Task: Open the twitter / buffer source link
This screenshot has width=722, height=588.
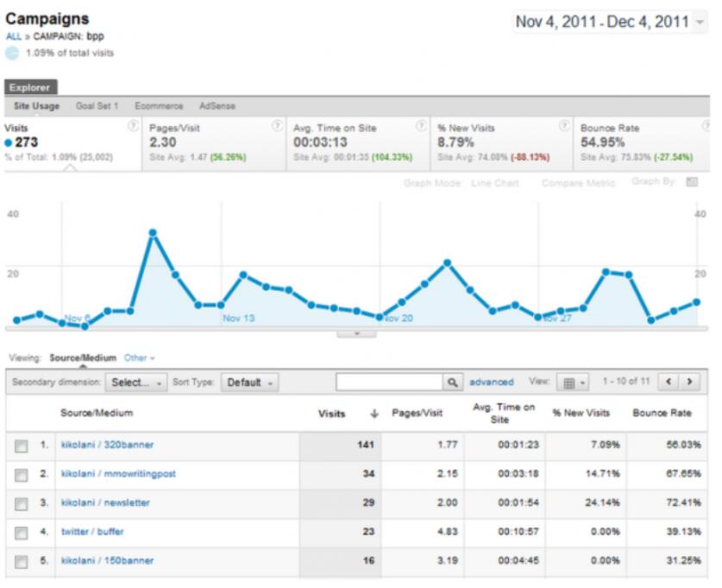Action: coord(92,532)
